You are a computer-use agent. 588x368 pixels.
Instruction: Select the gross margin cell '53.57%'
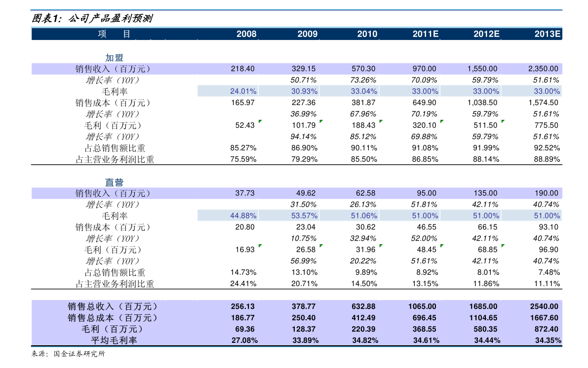(x=305, y=216)
